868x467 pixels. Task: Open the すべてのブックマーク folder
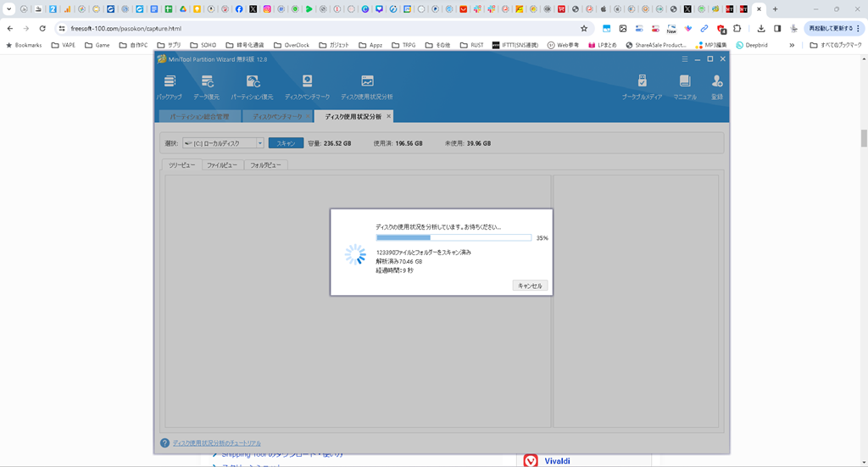click(x=835, y=46)
